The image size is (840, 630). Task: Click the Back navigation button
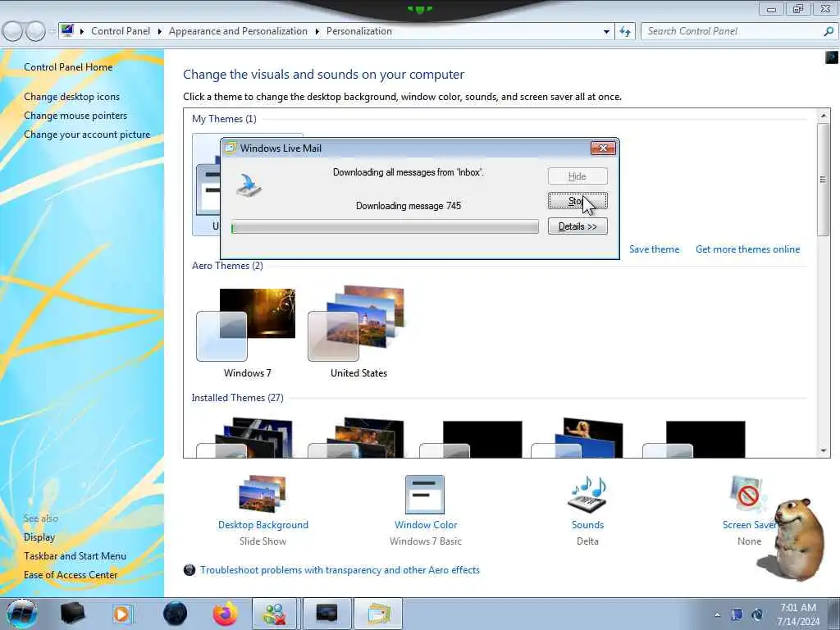point(13,31)
